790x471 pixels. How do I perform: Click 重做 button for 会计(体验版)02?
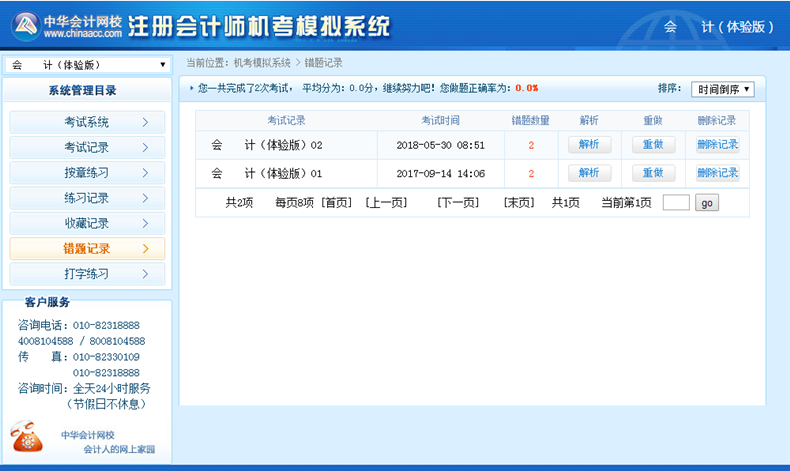tap(653, 145)
